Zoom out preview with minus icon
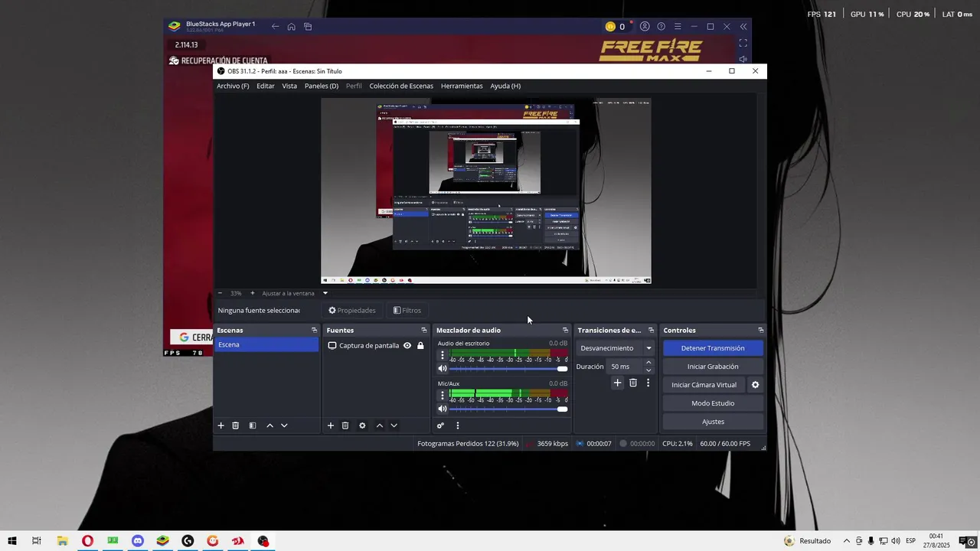The width and height of the screenshot is (980, 551). click(220, 293)
